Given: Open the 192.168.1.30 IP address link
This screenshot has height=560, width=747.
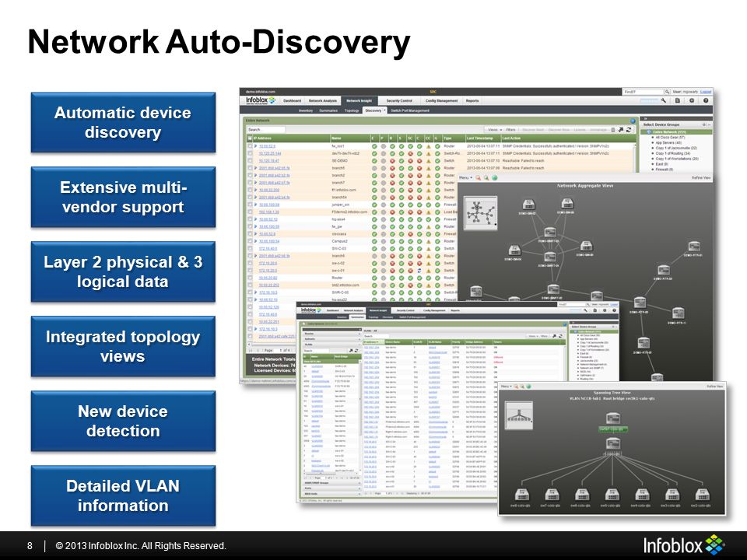Looking at the screenshot, I should point(269,212).
